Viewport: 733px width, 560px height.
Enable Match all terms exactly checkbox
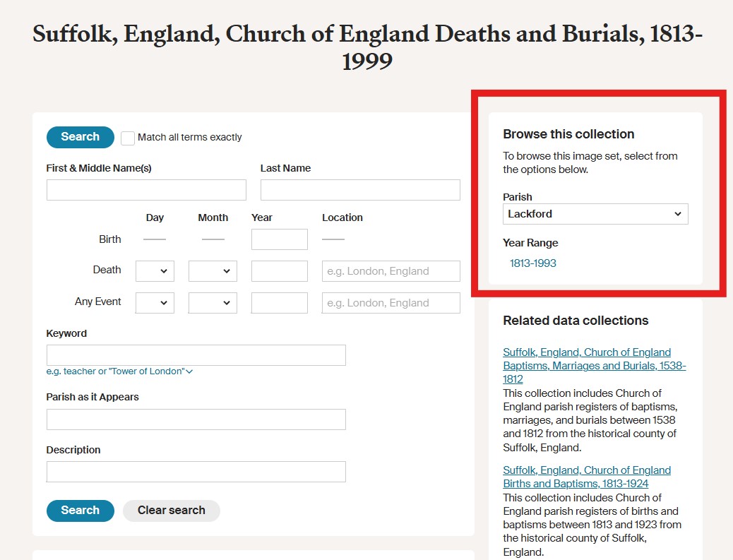pyautogui.click(x=128, y=138)
